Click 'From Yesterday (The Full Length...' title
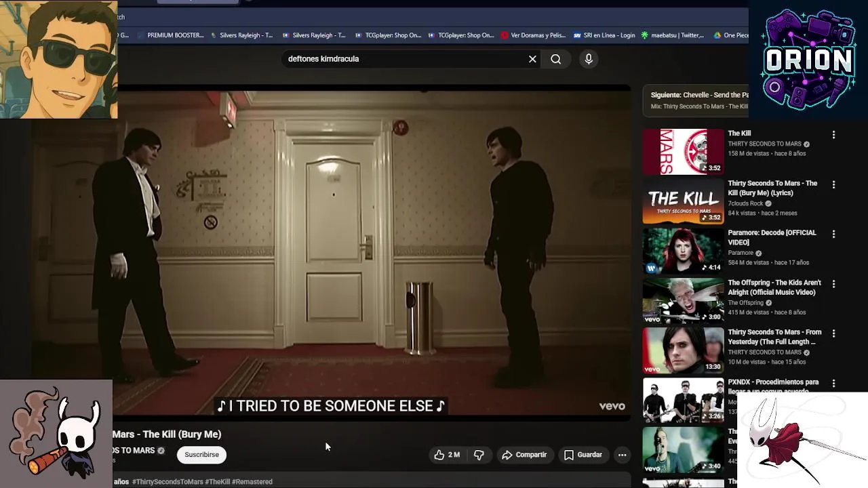Screen dimensions: 868x488 coord(774,337)
